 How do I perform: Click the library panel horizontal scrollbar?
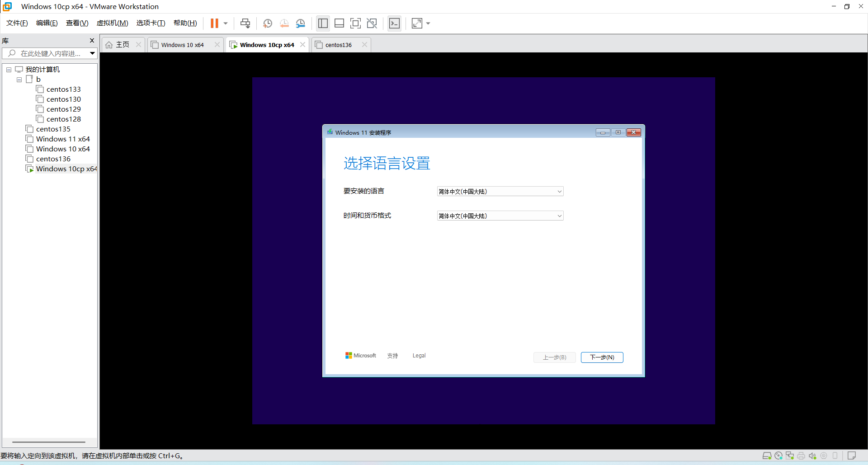click(x=49, y=442)
